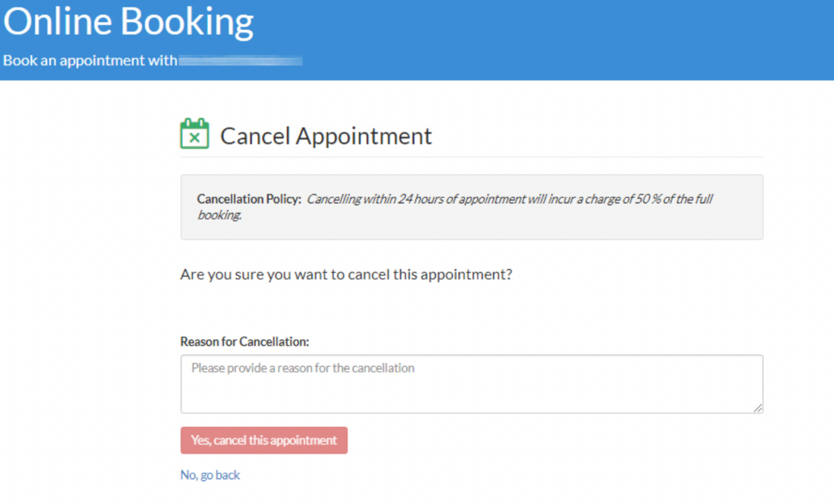Click the blurred practitioner name in header
The width and height of the screenshot is (834, 504).
click(x=240, y=61)
